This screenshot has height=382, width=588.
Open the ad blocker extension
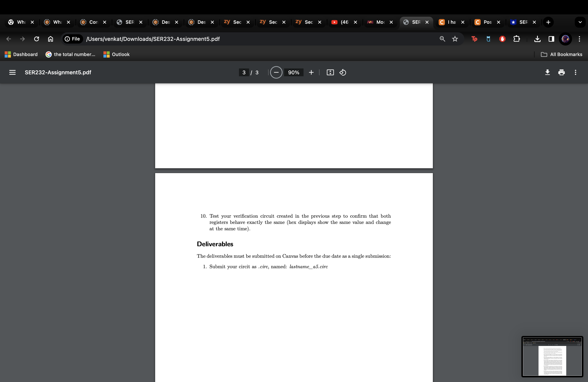502,39
